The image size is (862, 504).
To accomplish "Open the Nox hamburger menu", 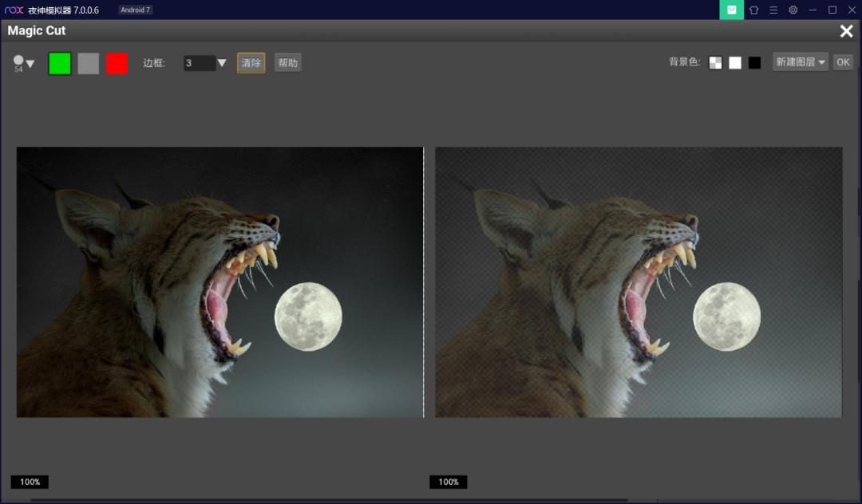I will [772, 10].
